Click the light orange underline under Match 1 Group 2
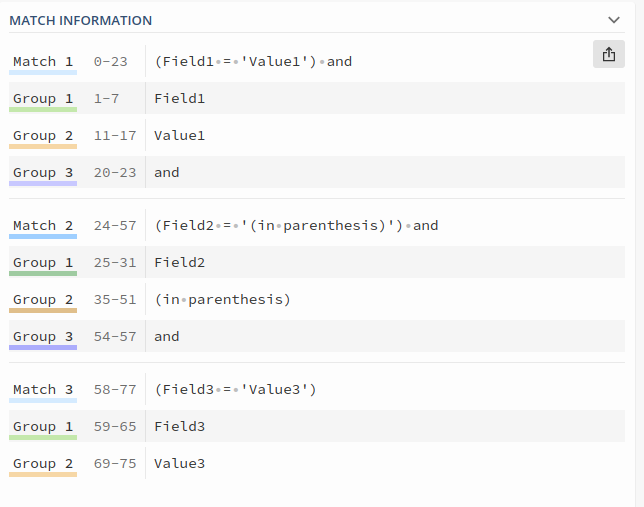This screenshot has height=507, width=644. [x=43, y=146]
